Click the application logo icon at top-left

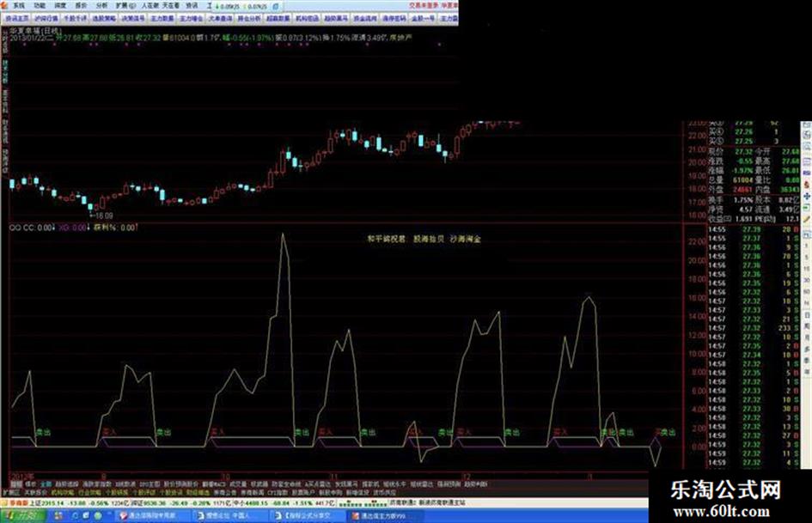tap(4, 5)
